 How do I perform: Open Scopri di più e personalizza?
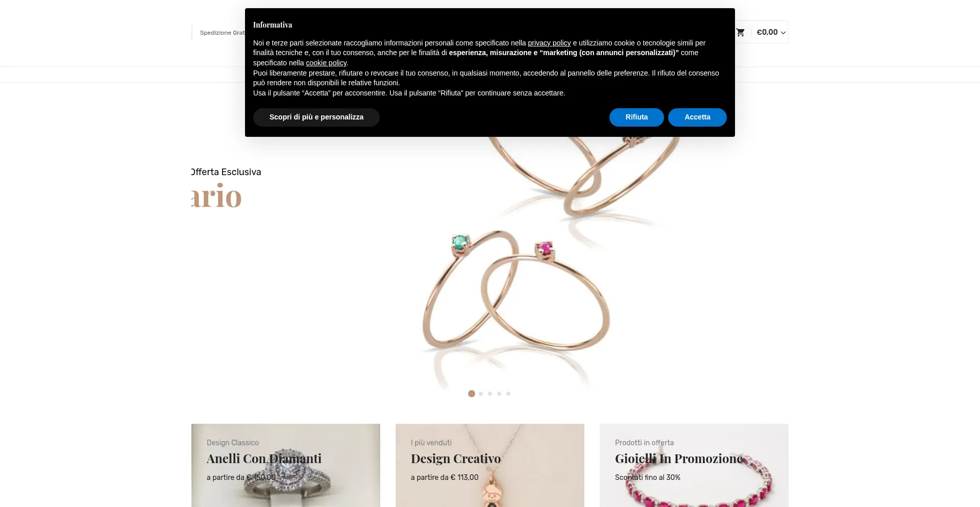pos(316,117)
